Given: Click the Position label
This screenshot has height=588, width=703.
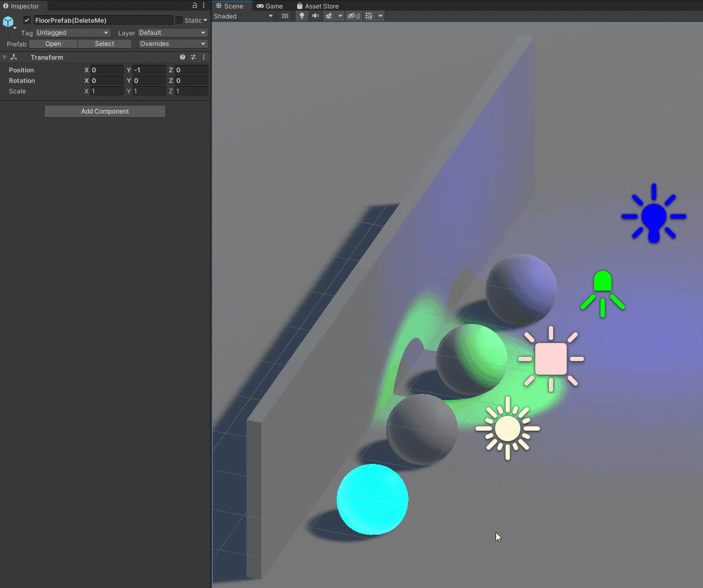Looking at the screenshot, I should pos(21,70).
